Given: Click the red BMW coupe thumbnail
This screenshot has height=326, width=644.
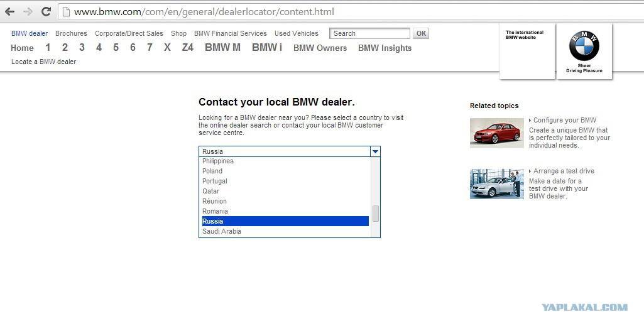Looking at the screenshot, I should [x=497, y=133].
